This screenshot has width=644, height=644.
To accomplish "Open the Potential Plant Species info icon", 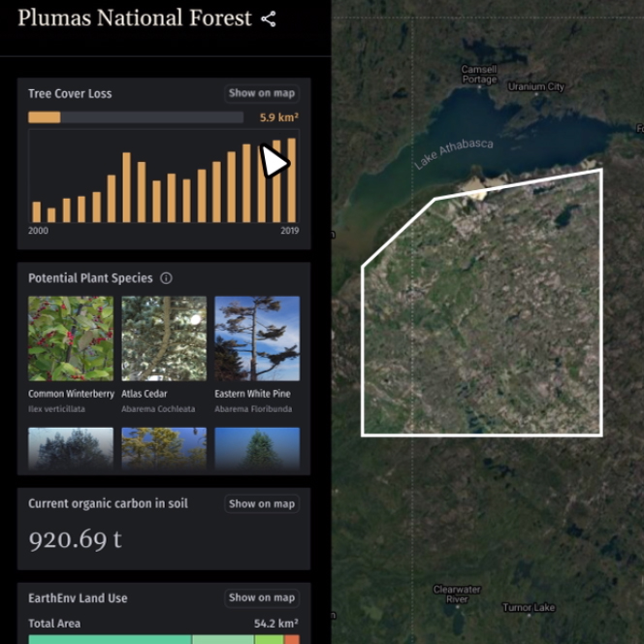I will tap(166, 278).
